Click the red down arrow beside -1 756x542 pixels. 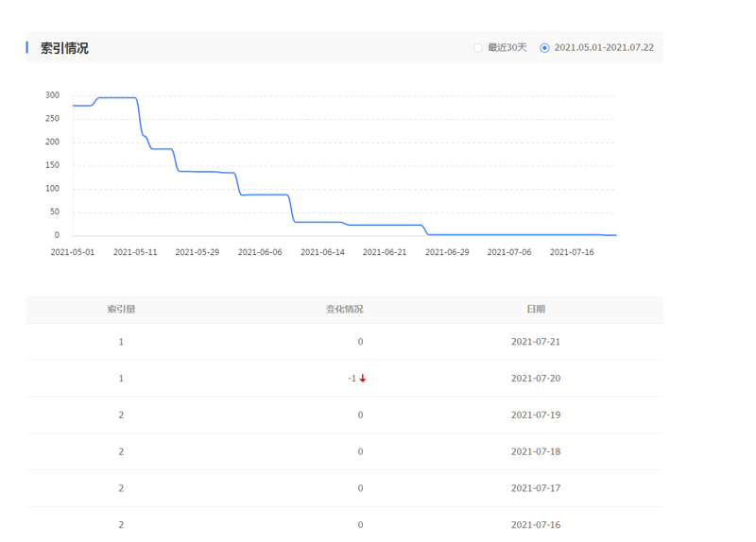363,379
